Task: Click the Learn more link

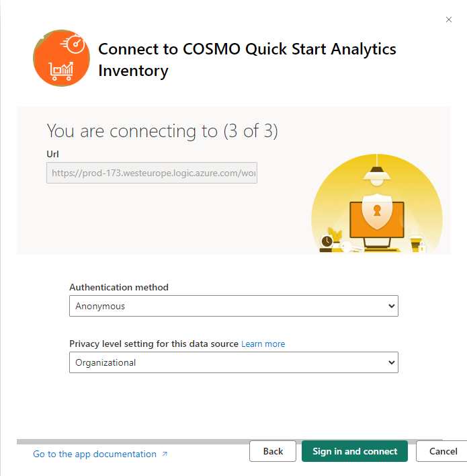Action: click(263, 344)
